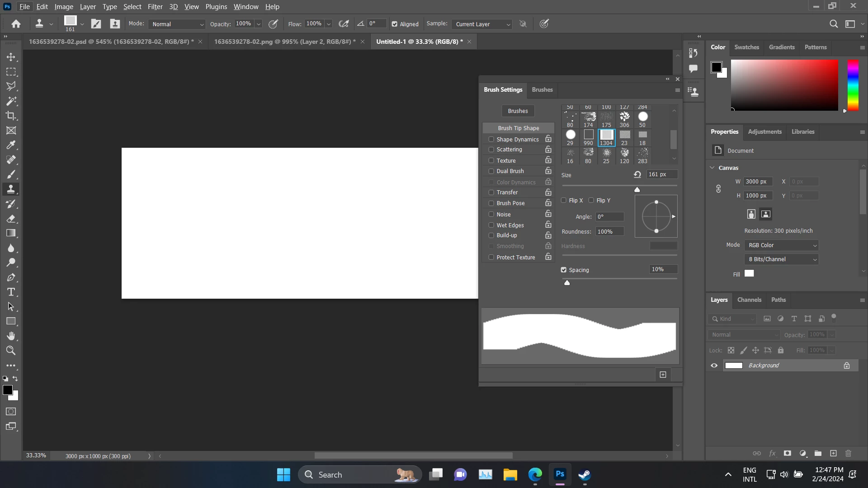Select Brush Tip Shape option

click(x=518, y=128)
